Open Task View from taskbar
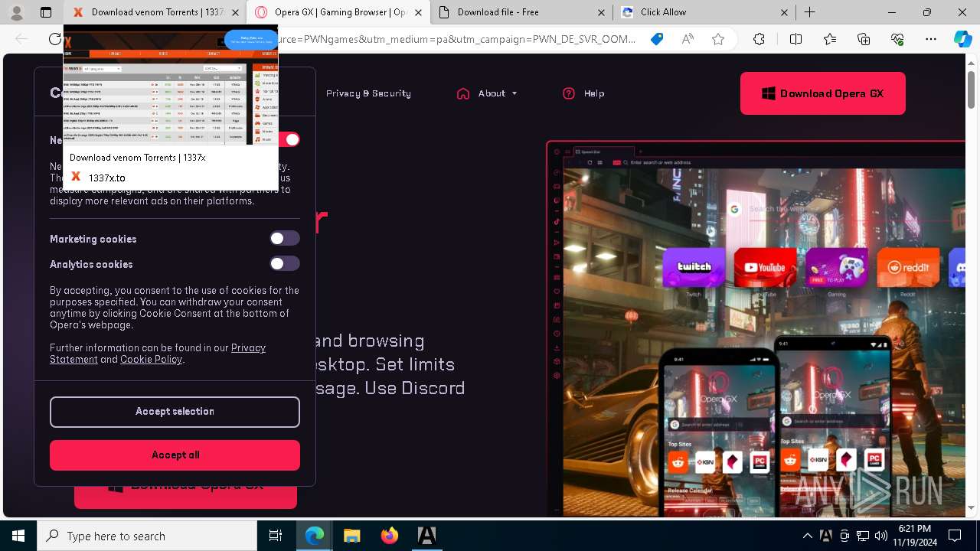Viewport: 980px width, 551px height. (276, 536)
